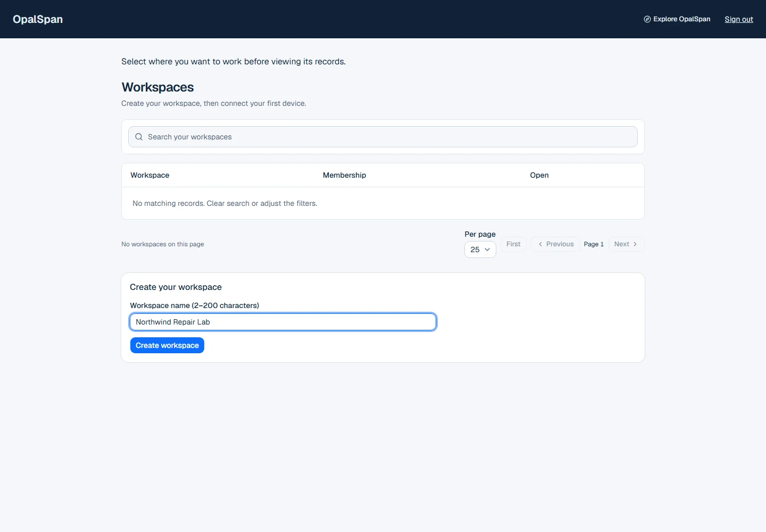
Task: Open the Explore OpalSpan link
Action: coord(677,19)
